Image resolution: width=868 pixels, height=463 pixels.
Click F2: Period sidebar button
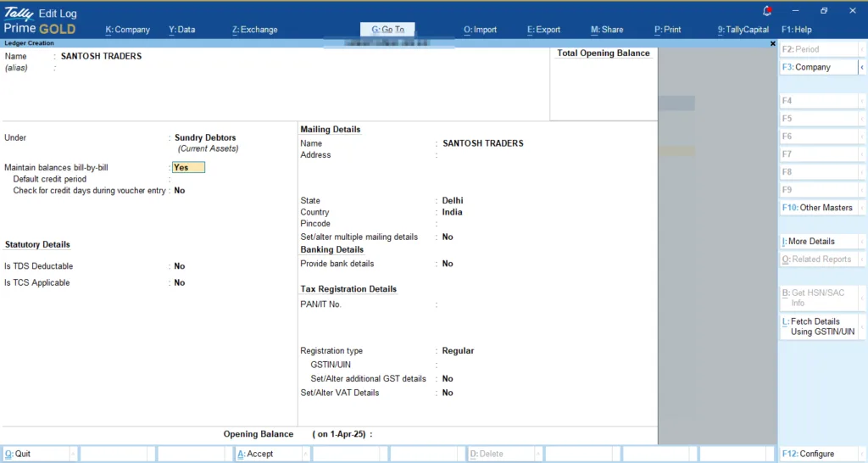coord(819,49)
